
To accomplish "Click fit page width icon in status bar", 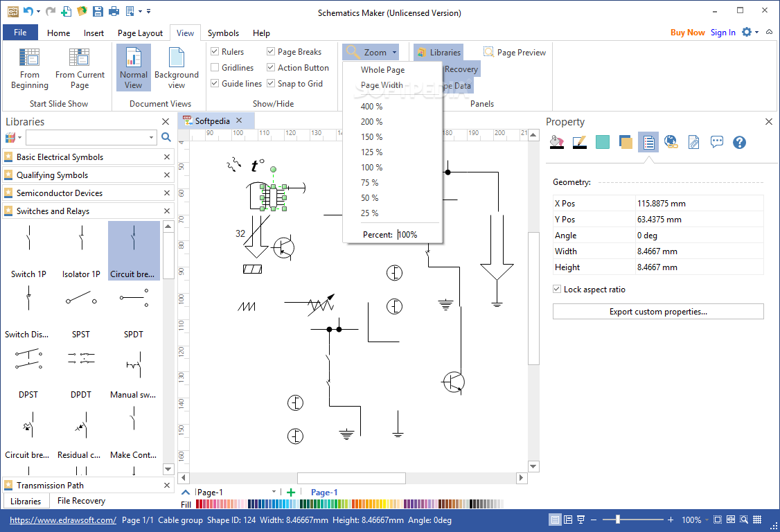I will click(x=730, y=520).
